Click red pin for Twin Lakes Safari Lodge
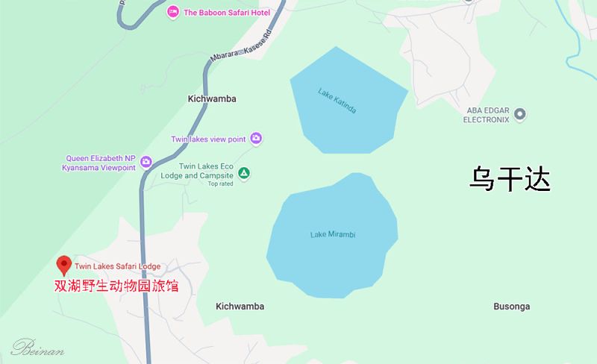 64,265
